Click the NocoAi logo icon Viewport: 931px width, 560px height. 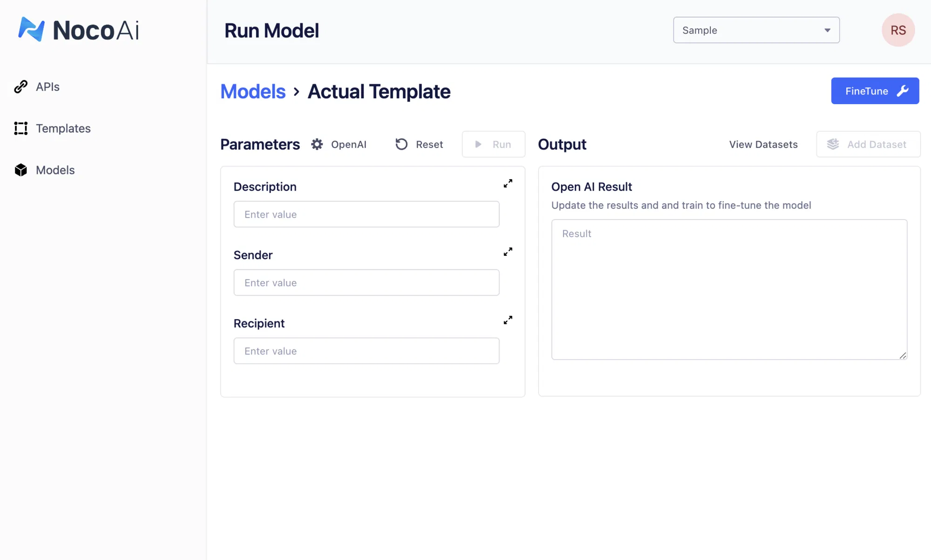[31, 29]
